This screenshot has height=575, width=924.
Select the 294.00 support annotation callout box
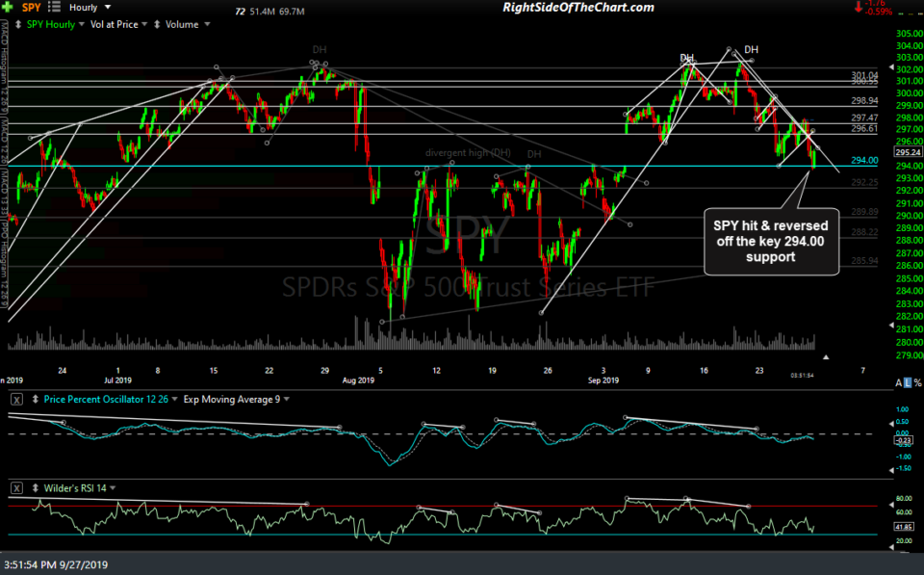(770, 242)
